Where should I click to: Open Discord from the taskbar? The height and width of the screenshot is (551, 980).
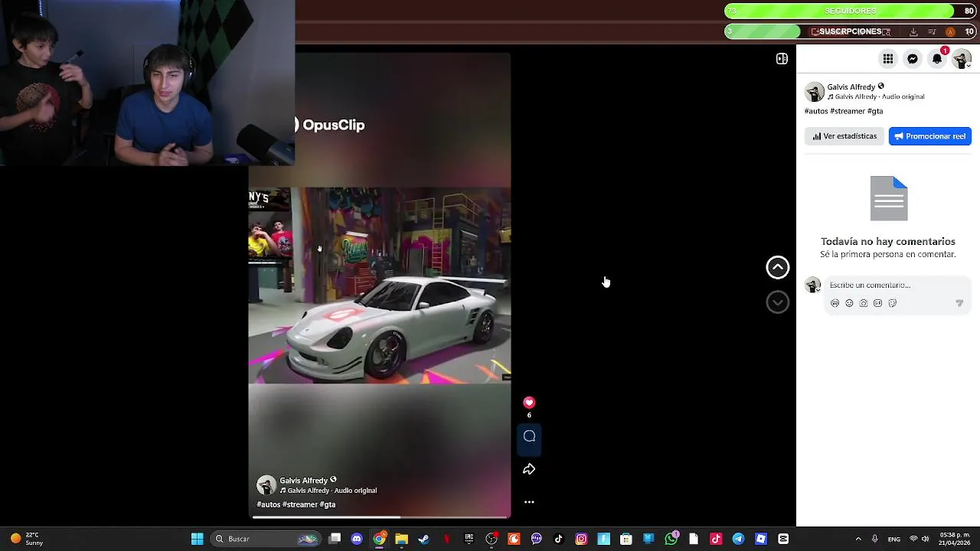357,539
